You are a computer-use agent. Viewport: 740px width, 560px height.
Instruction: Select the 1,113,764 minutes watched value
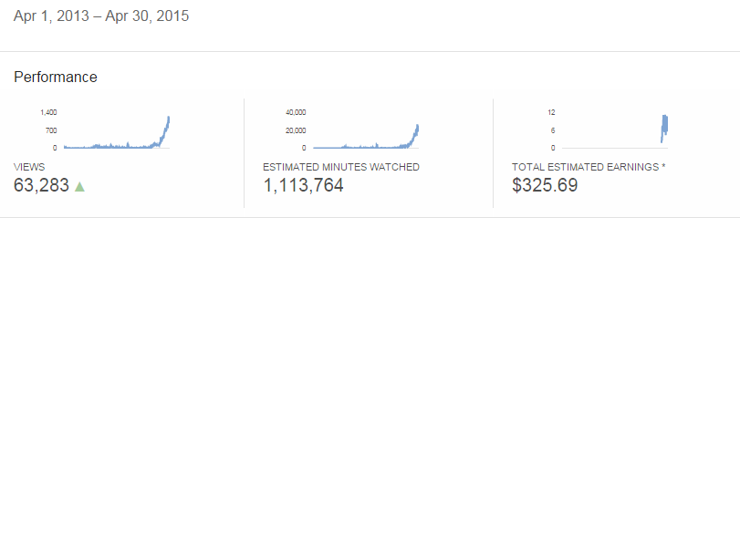(304, 186)
